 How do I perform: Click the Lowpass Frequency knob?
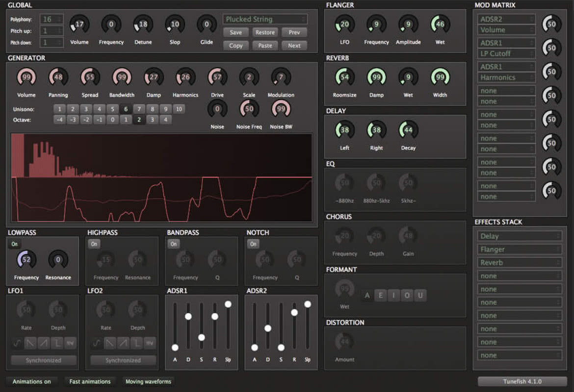[x=26, y=260]
